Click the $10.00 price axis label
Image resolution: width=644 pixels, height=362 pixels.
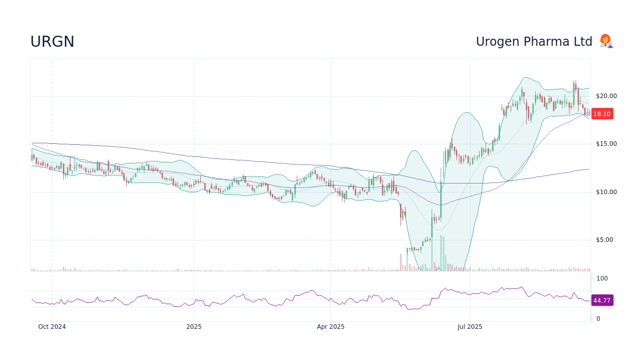click(606, 192)
